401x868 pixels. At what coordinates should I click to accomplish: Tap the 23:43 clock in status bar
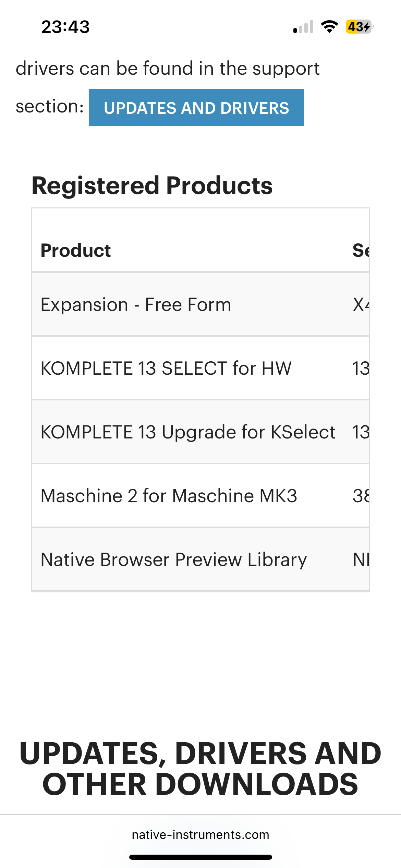(x=65, y=27)
